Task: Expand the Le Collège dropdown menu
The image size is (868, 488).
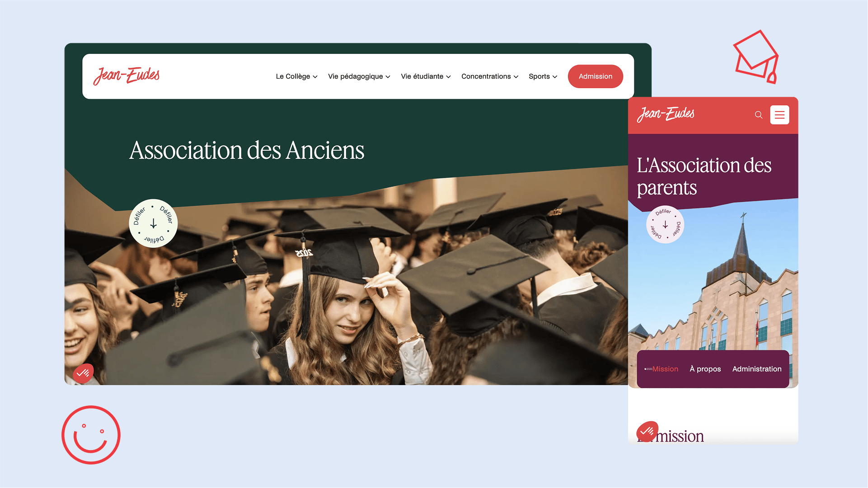Action: pos(296,76)
